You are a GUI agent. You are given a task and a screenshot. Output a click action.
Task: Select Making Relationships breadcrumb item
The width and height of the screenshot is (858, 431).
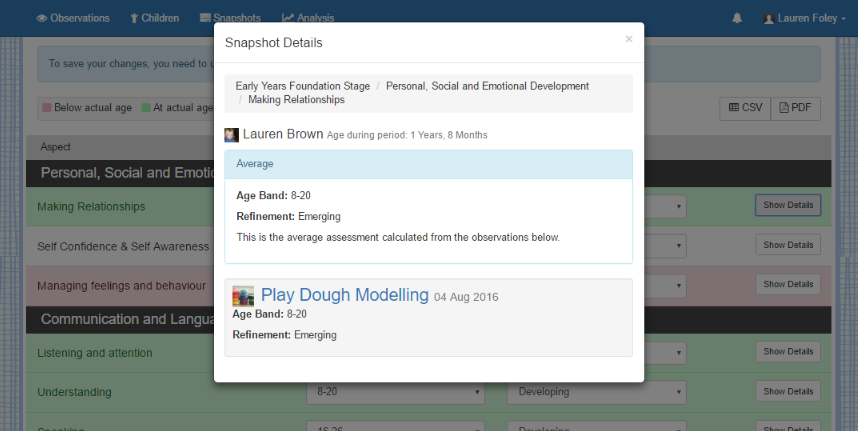tap(296, 100)
